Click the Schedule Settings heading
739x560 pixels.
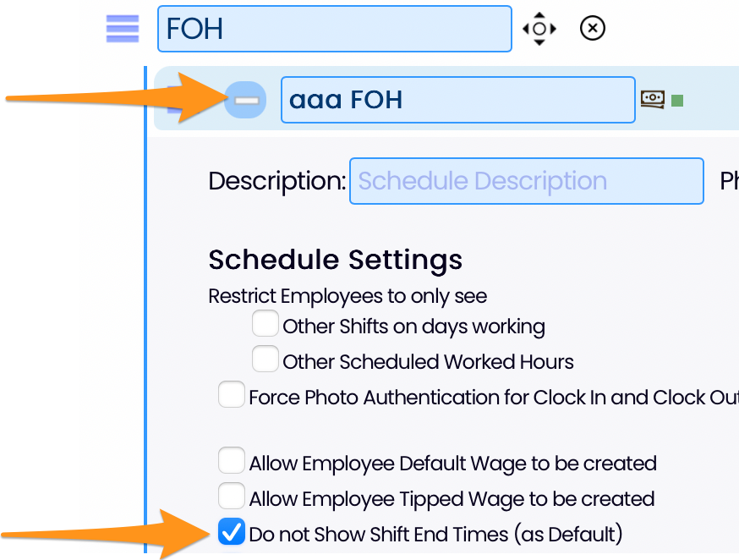pos(335,261)
